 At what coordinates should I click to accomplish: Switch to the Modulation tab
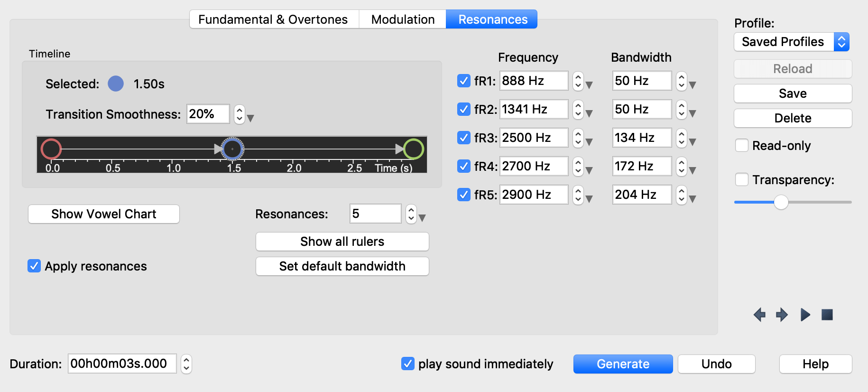pyautogui.click(x=403, y=19)
